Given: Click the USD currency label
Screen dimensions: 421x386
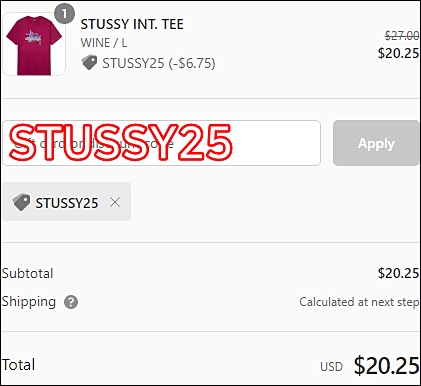Looking at the screenshot, I should click(331, 367).
